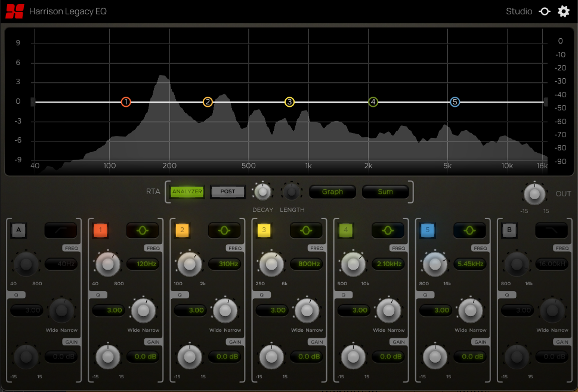The width and height of the screenshot is (578, 392).
Task: Click the 120Hz frequency field
Action: click(x=143, y=264)
